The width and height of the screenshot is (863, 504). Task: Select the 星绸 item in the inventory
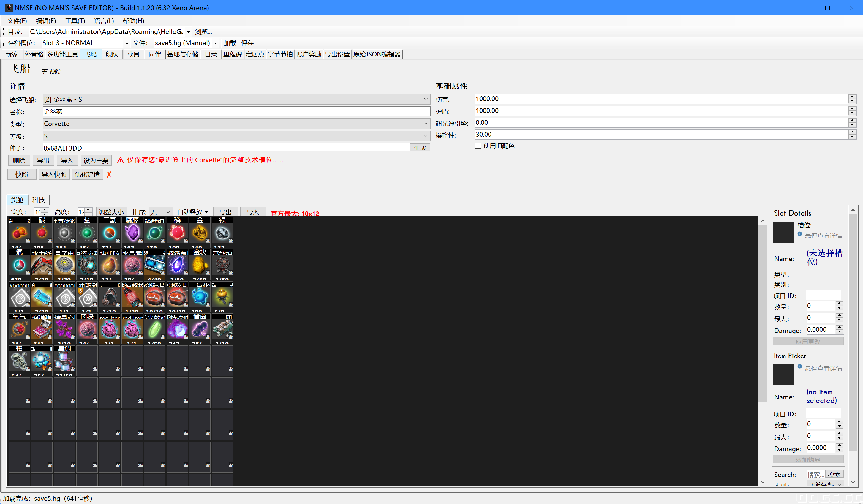64,361
